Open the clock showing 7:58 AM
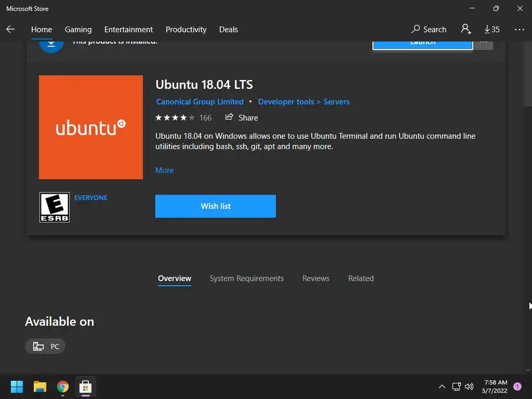 [495, 387]
